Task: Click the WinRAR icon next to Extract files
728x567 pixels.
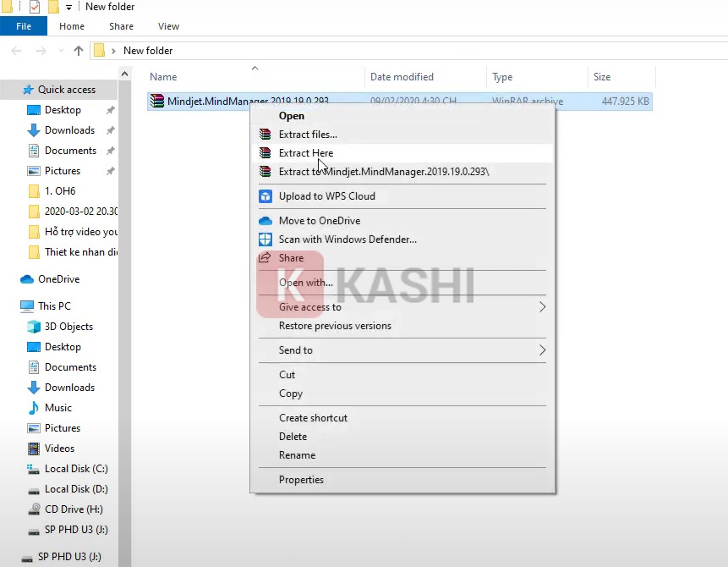Action: [265, 135]
